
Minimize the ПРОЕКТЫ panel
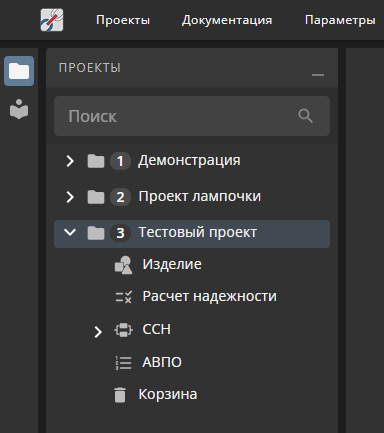318,75
